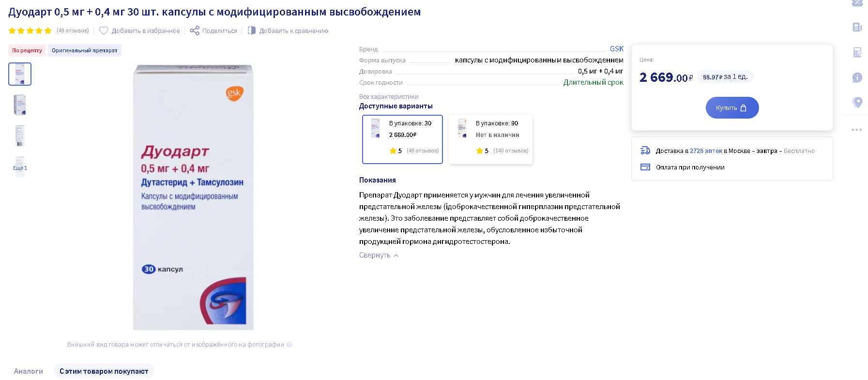Collapse the indications text with Свернуть
Viewport: 868px width, 380px height.
tap(379, 255)
